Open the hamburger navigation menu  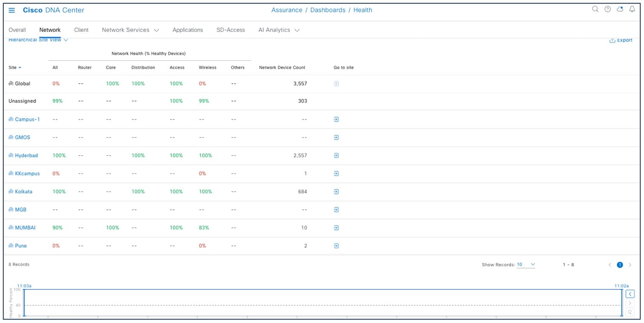click(11, 10)
